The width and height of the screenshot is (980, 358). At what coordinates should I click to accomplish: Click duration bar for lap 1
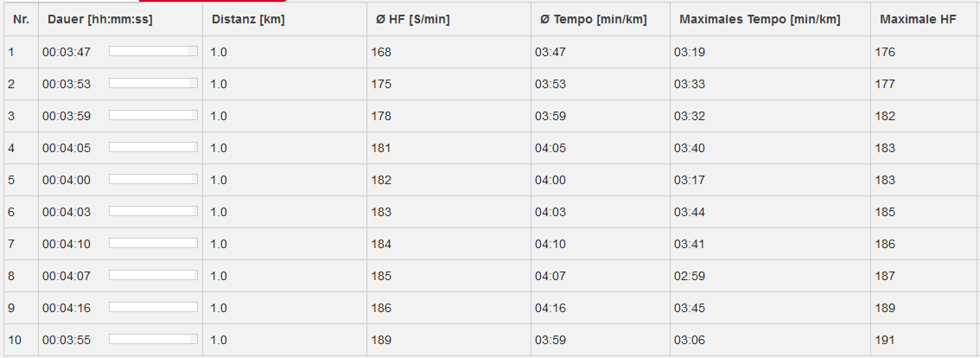coord(153,51)
